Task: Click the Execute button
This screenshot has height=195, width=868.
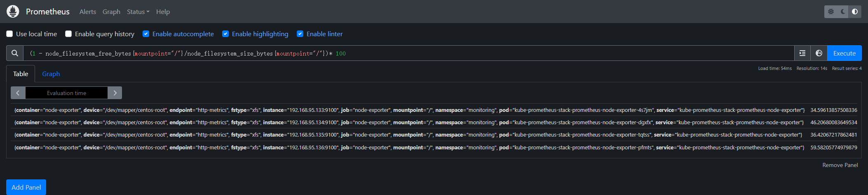Action: [845, 53]
